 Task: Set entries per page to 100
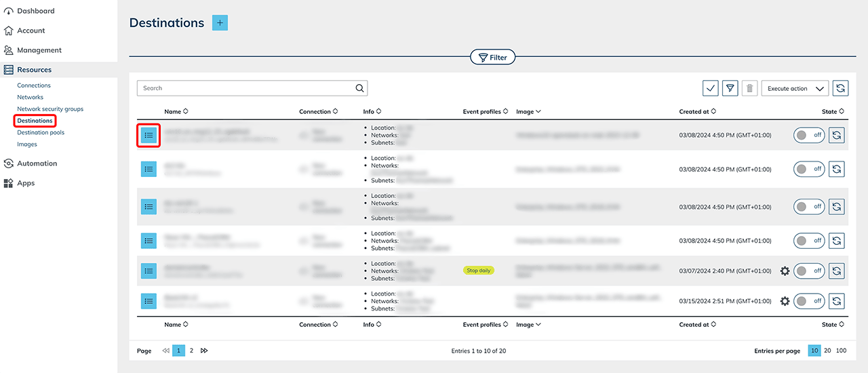pyautogui.click(x=841, y=351)
